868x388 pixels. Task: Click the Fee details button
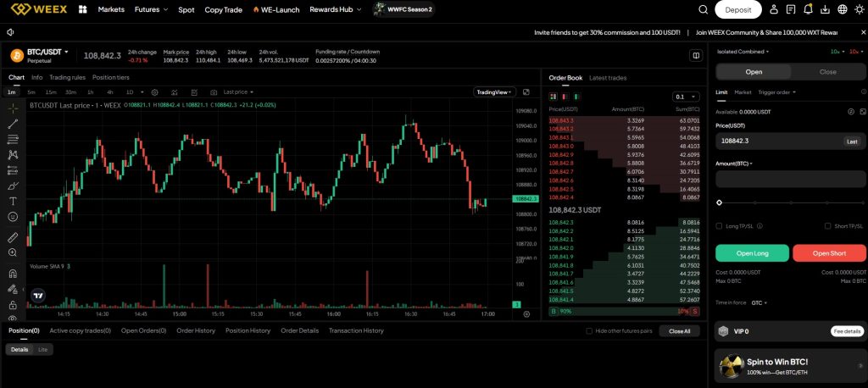tap(847, 331)
